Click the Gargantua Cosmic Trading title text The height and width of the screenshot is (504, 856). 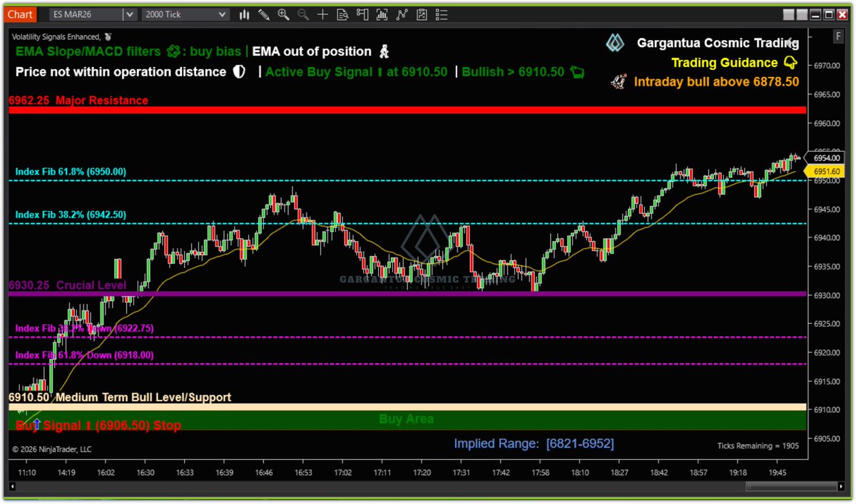[718, 43]
